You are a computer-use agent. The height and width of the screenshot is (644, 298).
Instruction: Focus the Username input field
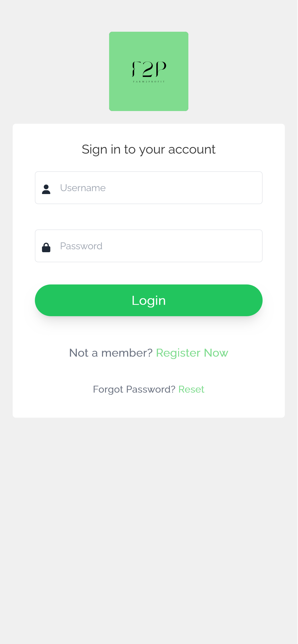[x=149, y=188]
